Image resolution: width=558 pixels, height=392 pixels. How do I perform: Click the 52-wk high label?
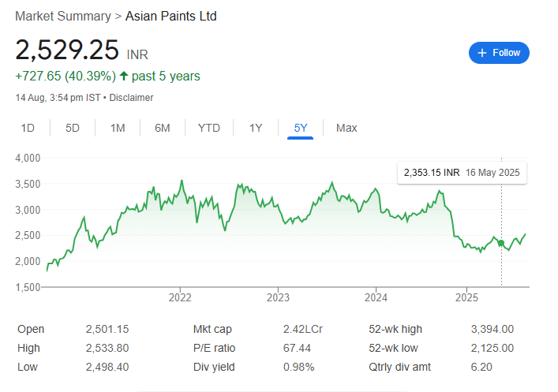(x=395, y=329)
